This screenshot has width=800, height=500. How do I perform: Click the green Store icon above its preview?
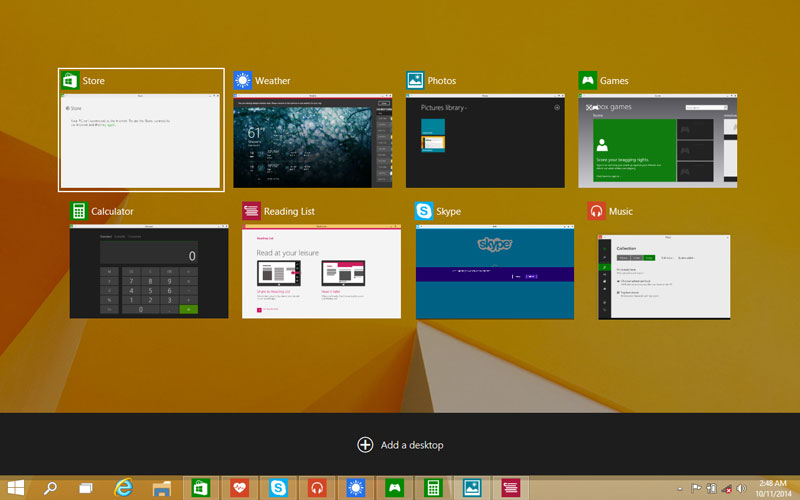pyautogui.click(x=70, y=81)
